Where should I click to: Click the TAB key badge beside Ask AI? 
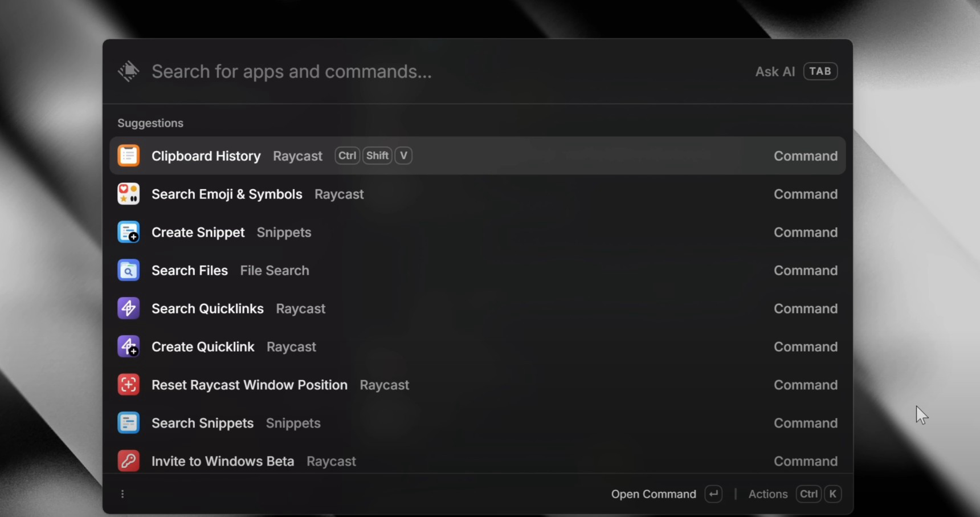[x=820, y=71]
